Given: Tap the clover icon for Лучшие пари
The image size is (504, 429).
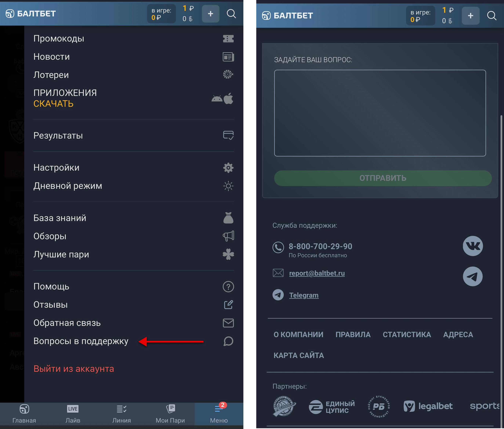Looking at the screenshot, I should click(228, 254).
